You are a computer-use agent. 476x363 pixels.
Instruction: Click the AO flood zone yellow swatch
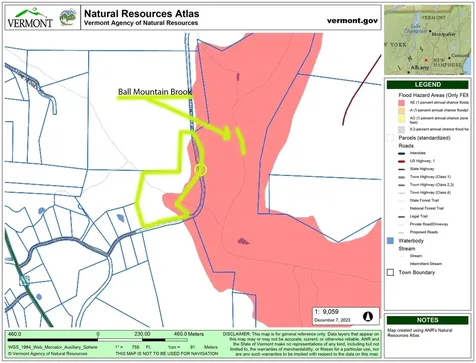pos(401,118)
